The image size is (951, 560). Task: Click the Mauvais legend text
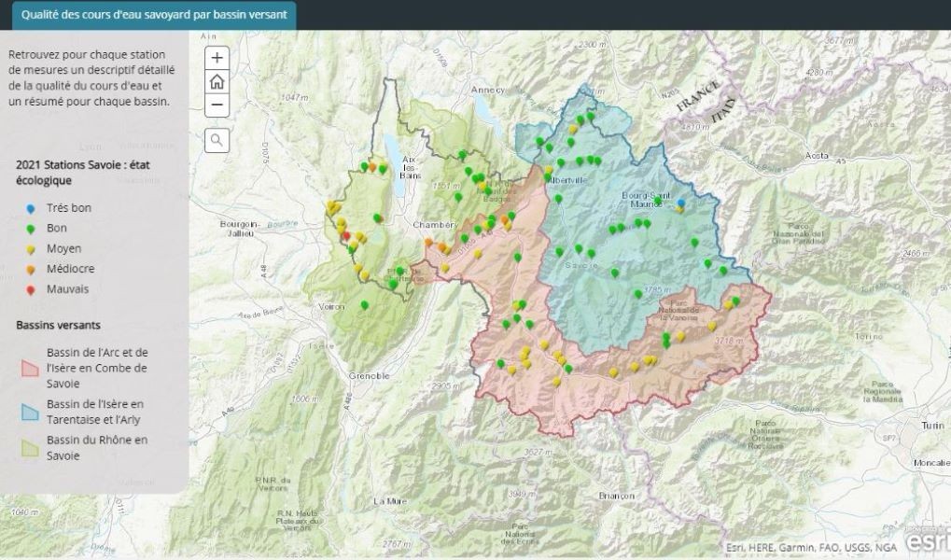click(x=67, y=289)
